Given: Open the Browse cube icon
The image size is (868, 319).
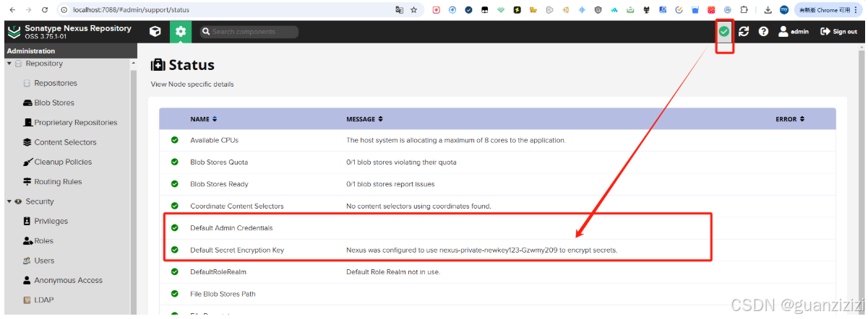Looking at the screenshot, I should coord(155,32).
